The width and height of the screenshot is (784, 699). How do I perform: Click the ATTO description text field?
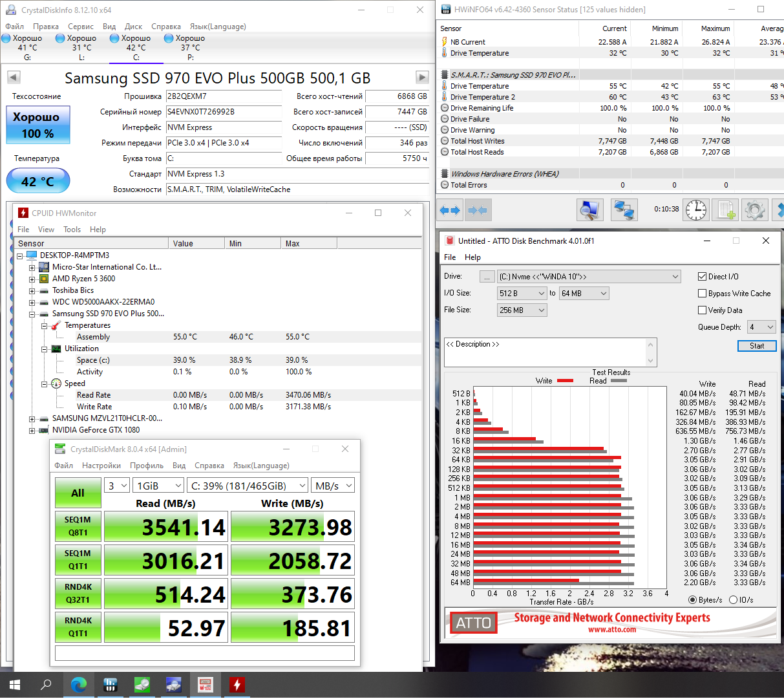tap(550, 352)
